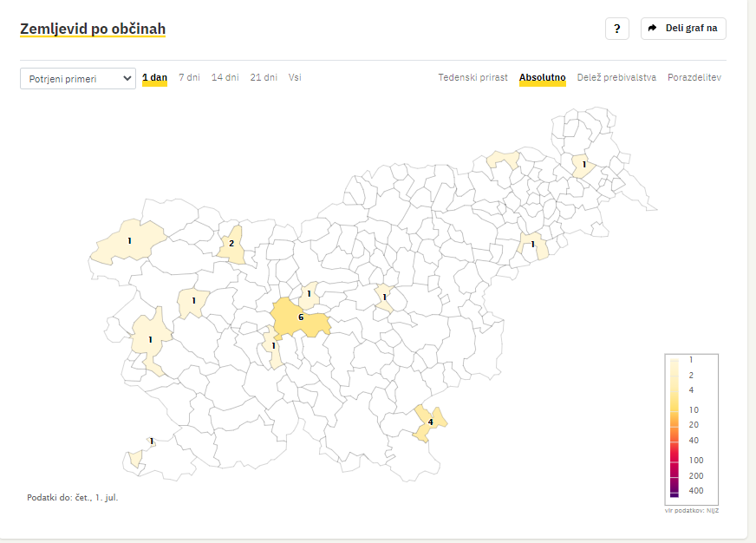756x543 pixels.
Task: Click the color legend scale
Action: pyautogui.click(x=675, y=427)
